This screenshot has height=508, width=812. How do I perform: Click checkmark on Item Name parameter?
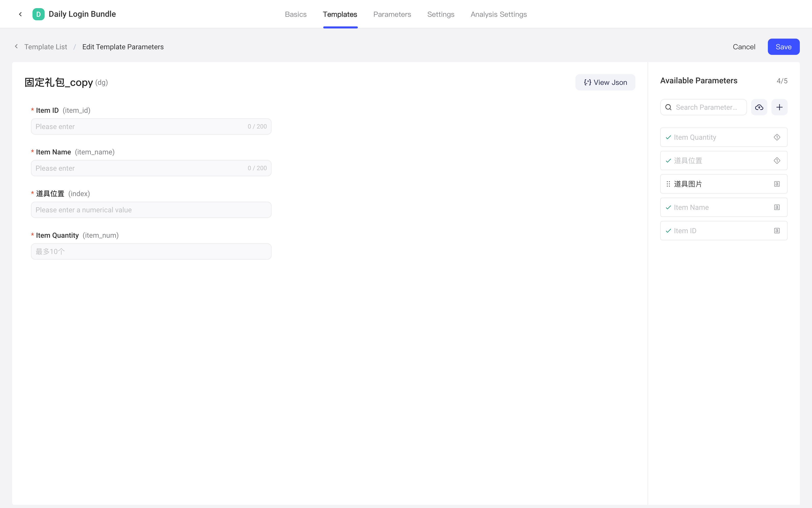pos(668,207)
